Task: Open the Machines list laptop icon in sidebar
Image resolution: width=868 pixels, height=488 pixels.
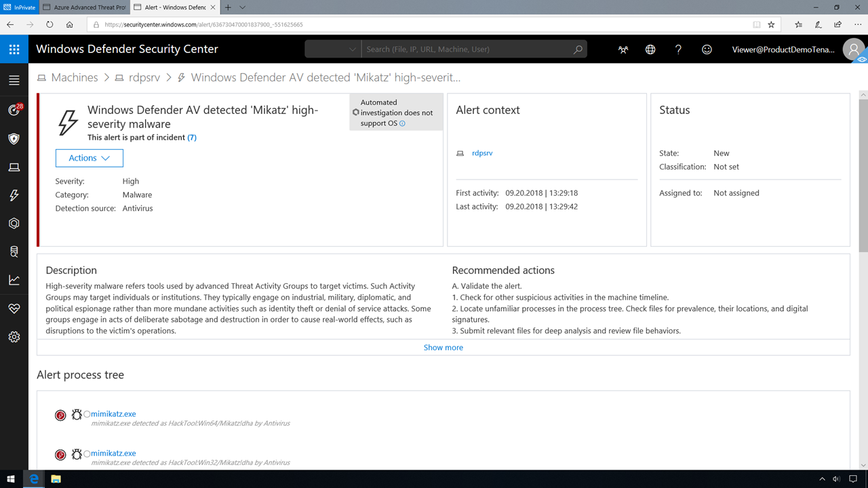Action: coord(14,167)
